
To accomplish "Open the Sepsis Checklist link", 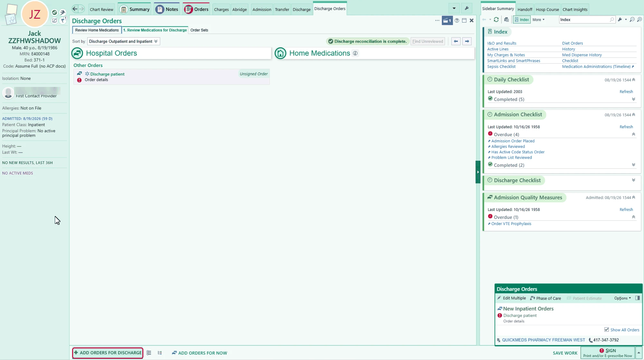I will (501, 67).
